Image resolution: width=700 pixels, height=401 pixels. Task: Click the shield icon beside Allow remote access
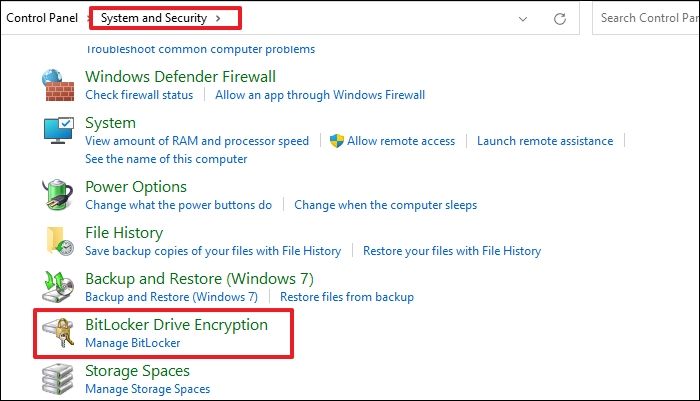337,141
